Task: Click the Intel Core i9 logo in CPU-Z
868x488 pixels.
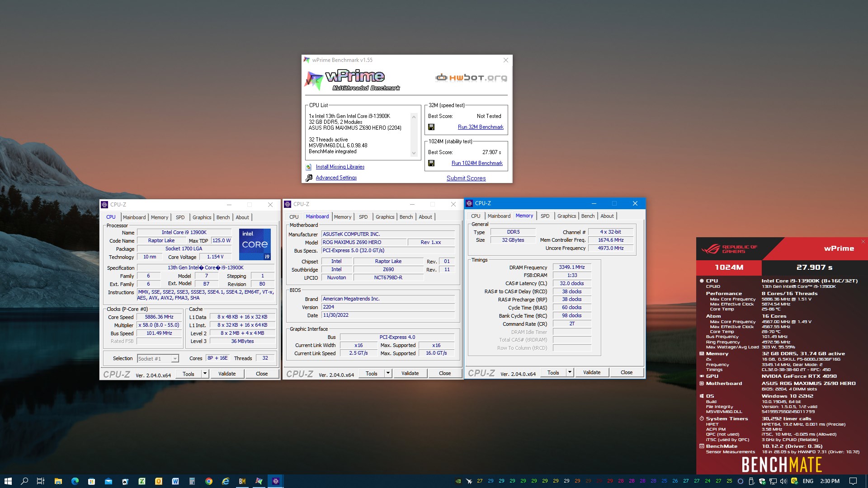Action: tap(255, 244)
